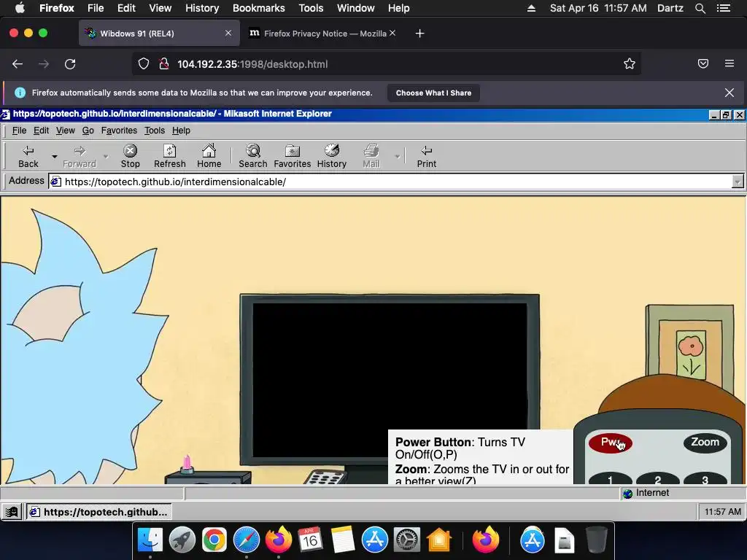Open Launchpad from the dock
Viewport: 747px width, 560px height.
tap(182, 540)
